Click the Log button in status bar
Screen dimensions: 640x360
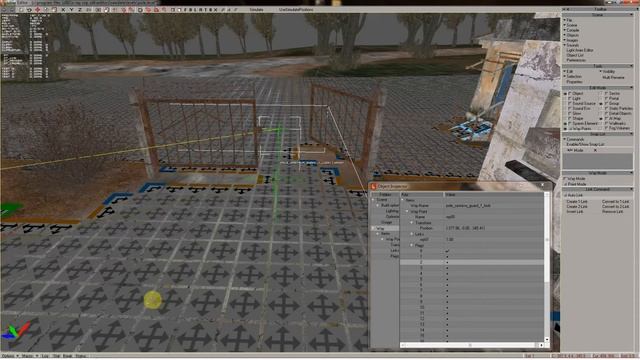pos(45,356)
